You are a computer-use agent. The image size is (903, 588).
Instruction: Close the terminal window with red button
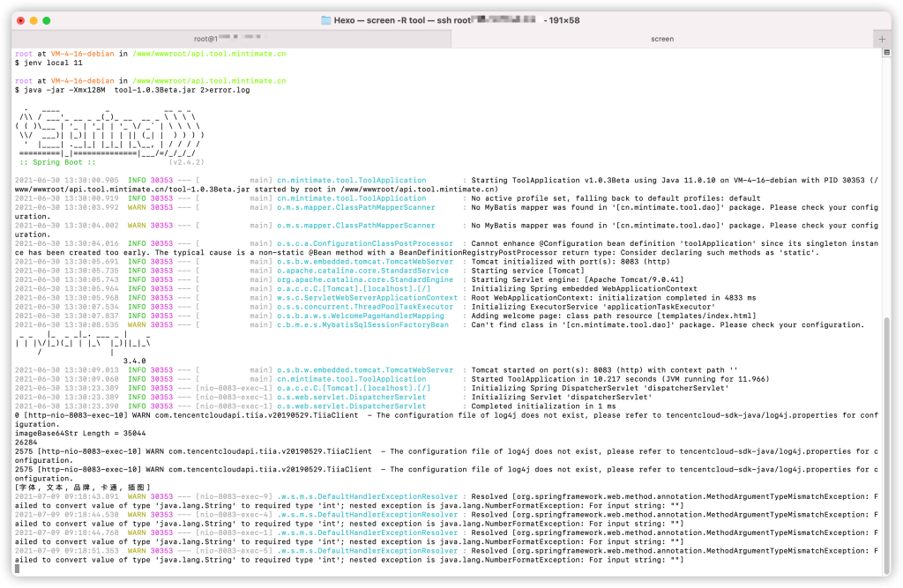click(21, 21)
